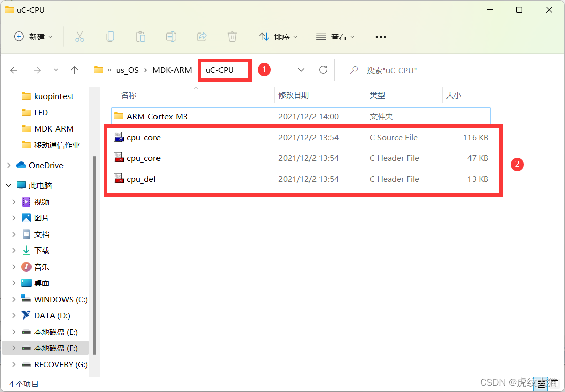Click the Refresh button

(323, 70)
